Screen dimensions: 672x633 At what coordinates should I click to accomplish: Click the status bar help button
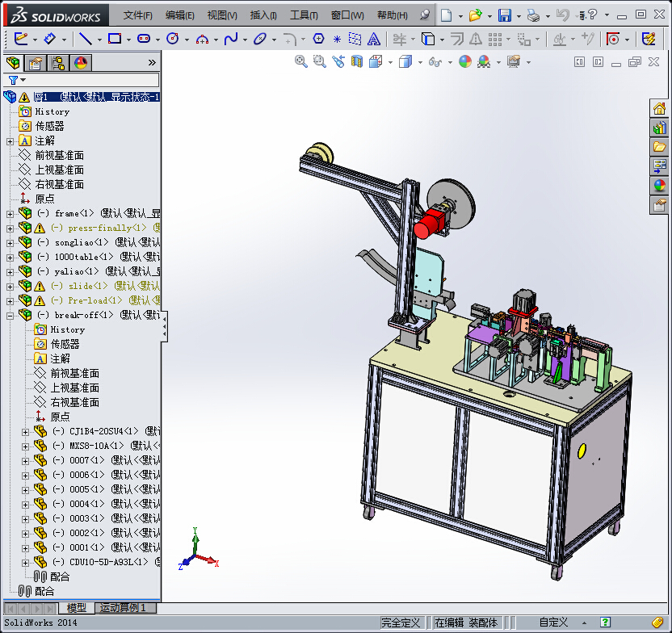tap(605, 622)
